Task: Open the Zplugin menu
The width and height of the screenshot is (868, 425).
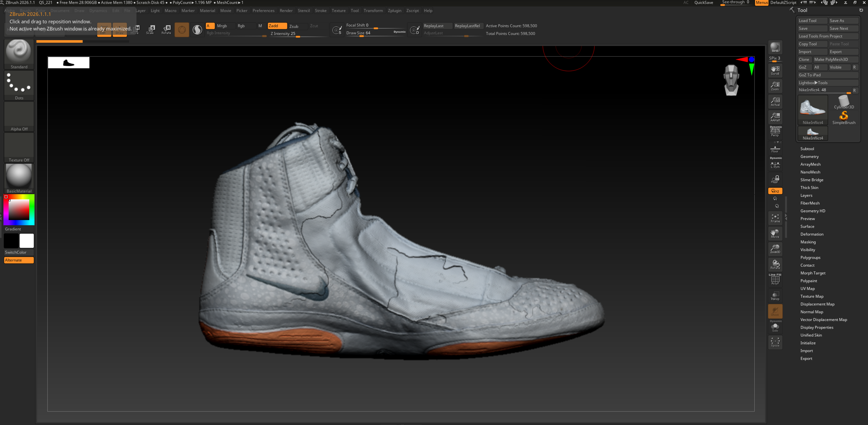Action: pyautogui.click(x=394, y=10)
